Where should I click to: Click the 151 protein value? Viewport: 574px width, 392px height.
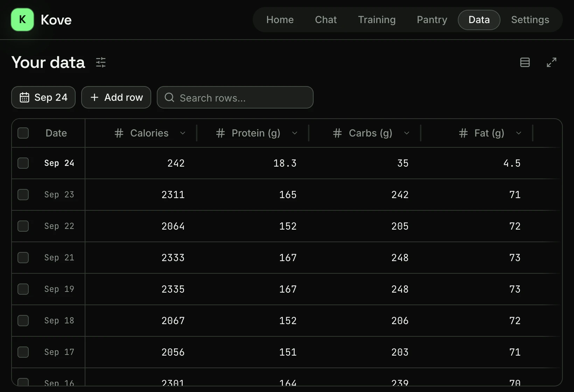[288, 352]
